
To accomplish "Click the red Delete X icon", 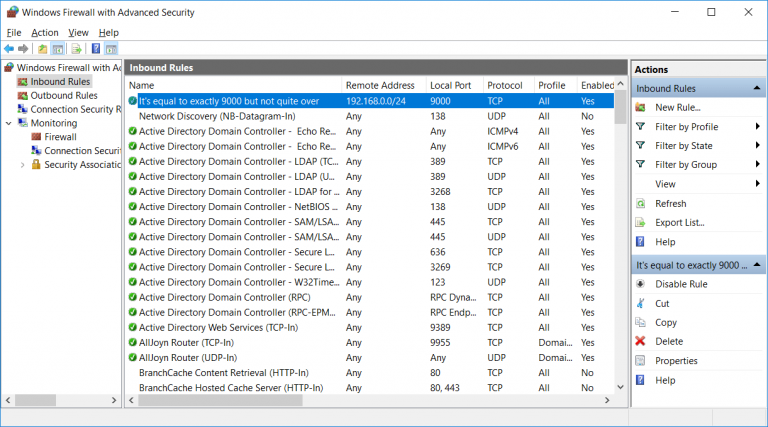I will [640, 341].
